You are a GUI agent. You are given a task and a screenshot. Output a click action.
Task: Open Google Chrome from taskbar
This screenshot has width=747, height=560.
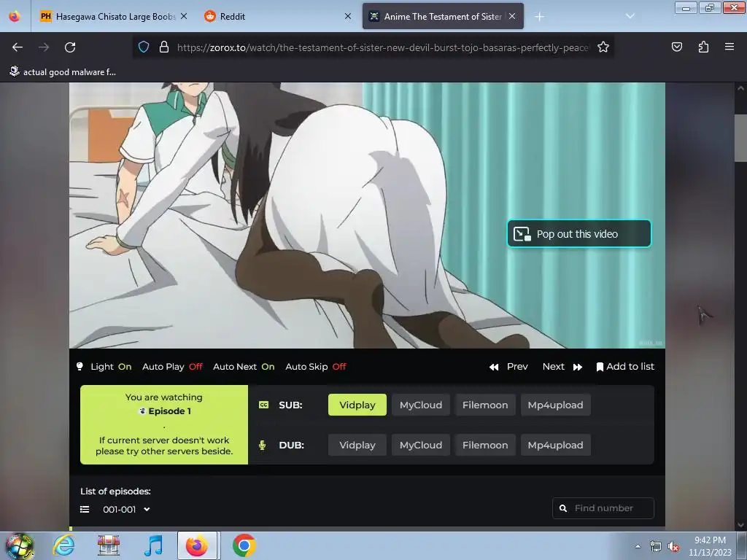[x=244, y=545]
